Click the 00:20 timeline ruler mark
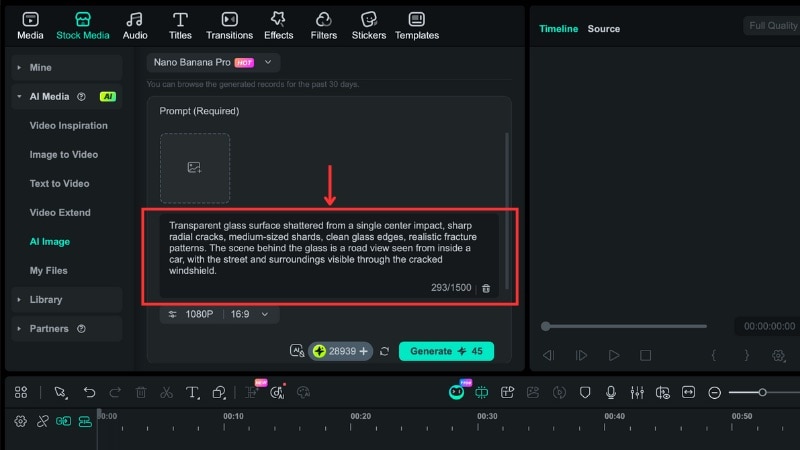 pos(360,416)
